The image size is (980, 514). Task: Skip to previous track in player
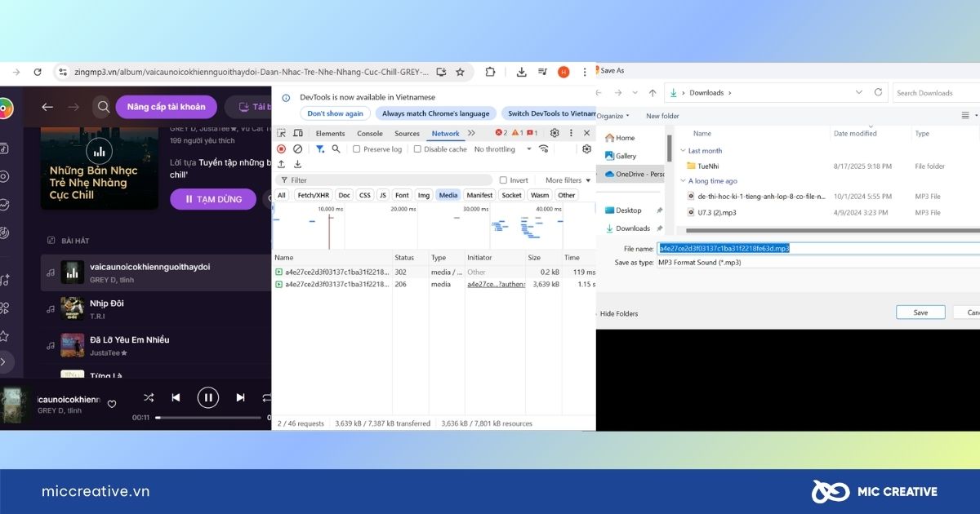click(x=176, y=397)
